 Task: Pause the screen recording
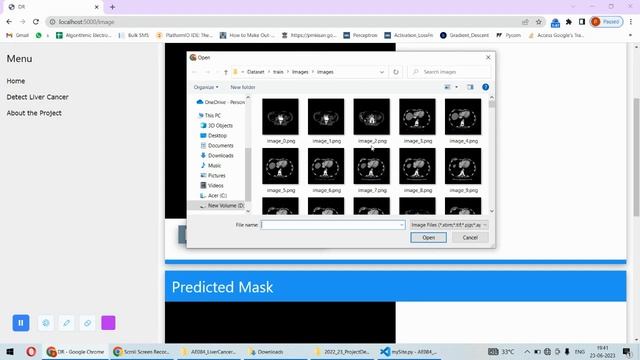[x=21, y=323]
